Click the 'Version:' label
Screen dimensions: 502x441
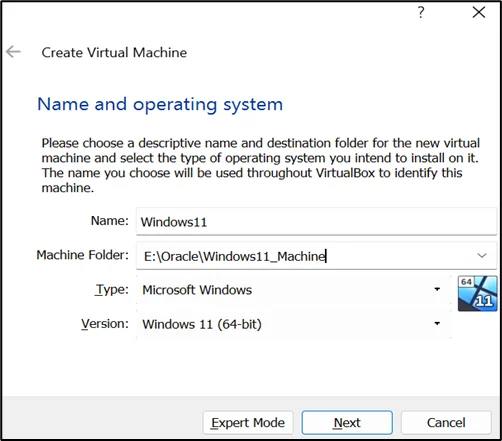pos(105,324)
